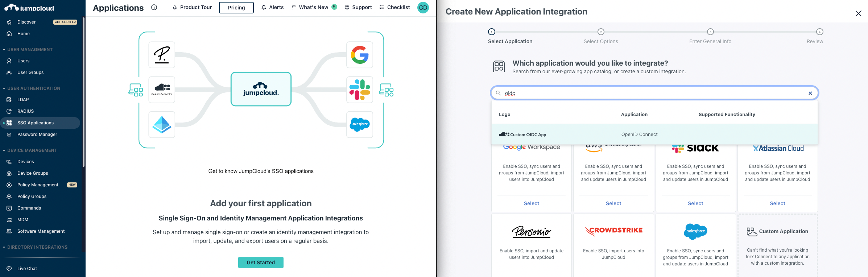868x277 pixels.
Task: Click the Get Started button
Action: [x=261, y=262]
